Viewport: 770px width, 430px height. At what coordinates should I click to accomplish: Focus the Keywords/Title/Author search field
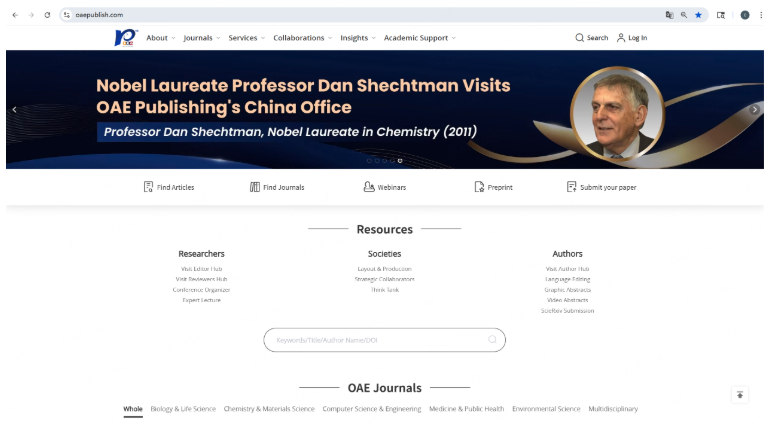[378, 340]
